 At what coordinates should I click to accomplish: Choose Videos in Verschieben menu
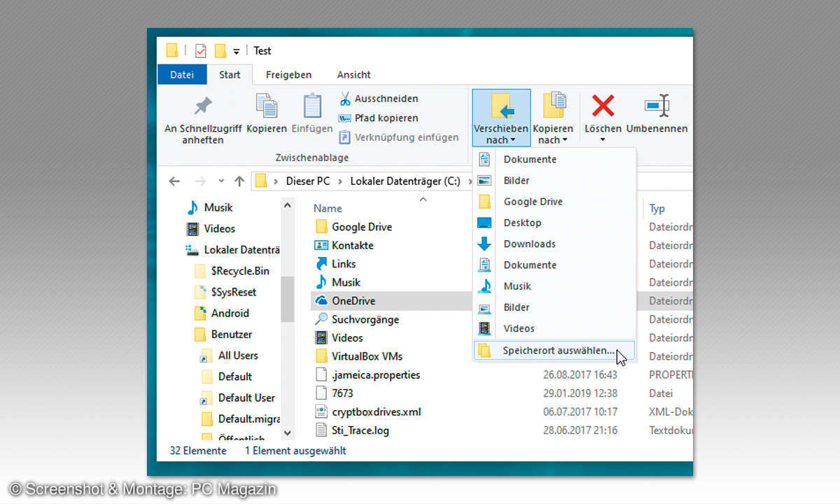554,328
